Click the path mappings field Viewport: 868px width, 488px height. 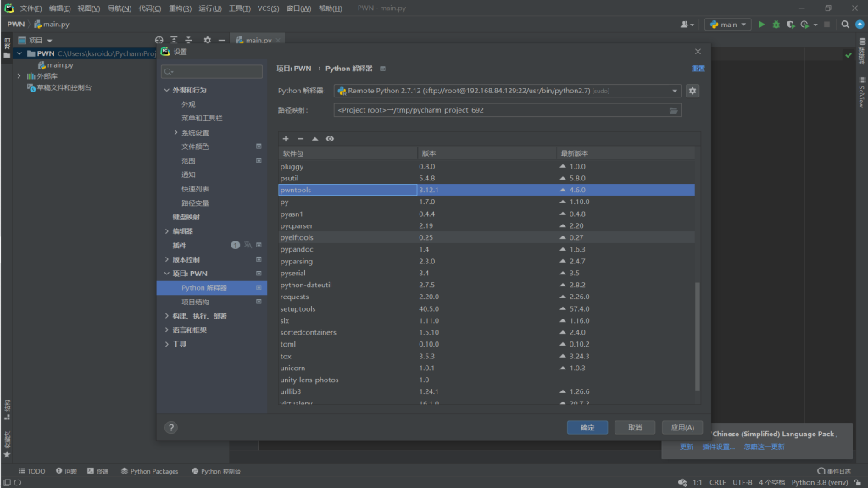pyautogui.click(x=507, y=110)
